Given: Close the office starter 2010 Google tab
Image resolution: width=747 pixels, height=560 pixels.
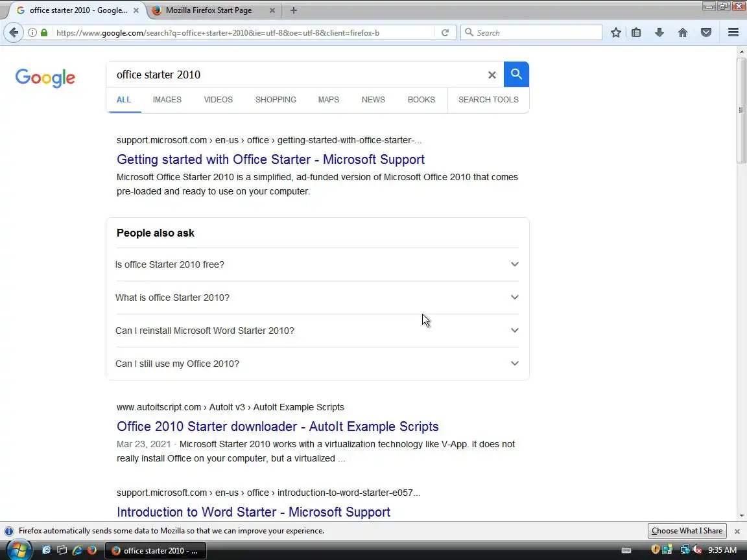Looking at the screenshot, I should 136,10.
